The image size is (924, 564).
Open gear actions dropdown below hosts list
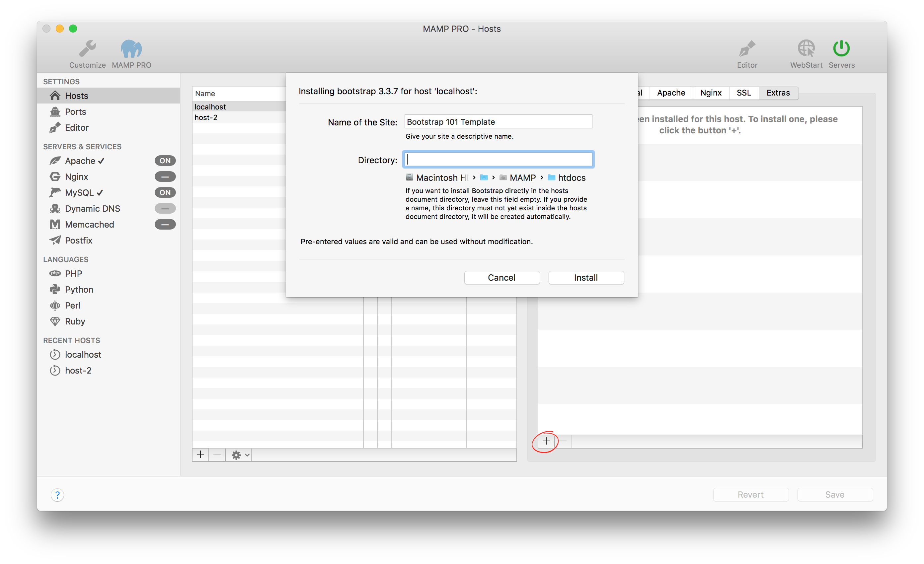240,455
